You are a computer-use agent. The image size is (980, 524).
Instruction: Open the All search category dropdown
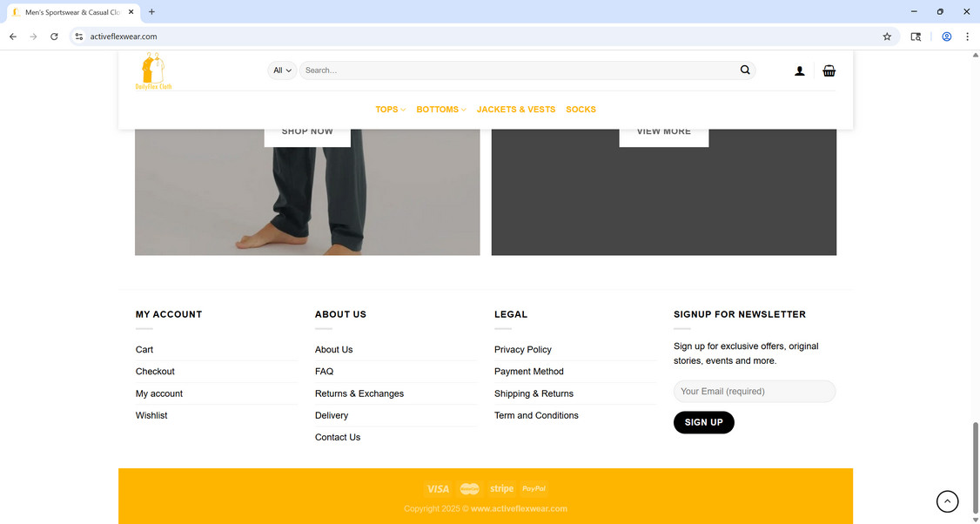pyautogui.click(x=282, y=71)
